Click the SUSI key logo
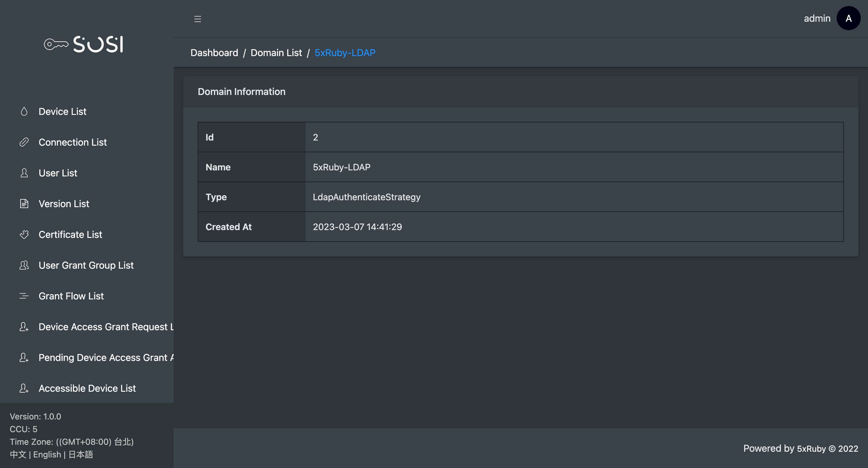 pyautogui.click(x=83, y=44)
